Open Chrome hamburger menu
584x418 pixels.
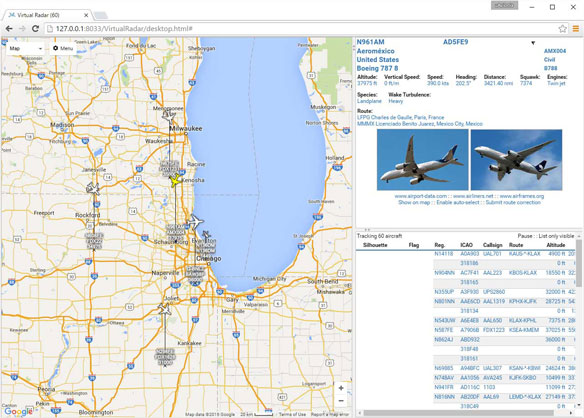pos(576,29)
